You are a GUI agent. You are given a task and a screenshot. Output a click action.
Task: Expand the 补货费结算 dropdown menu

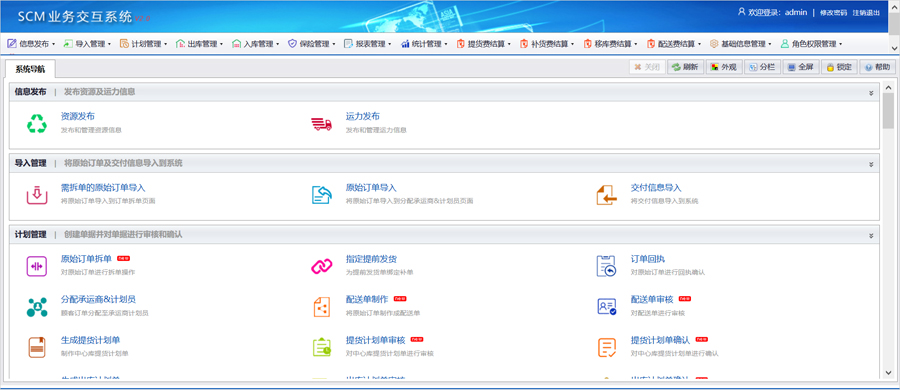point(548,44)
